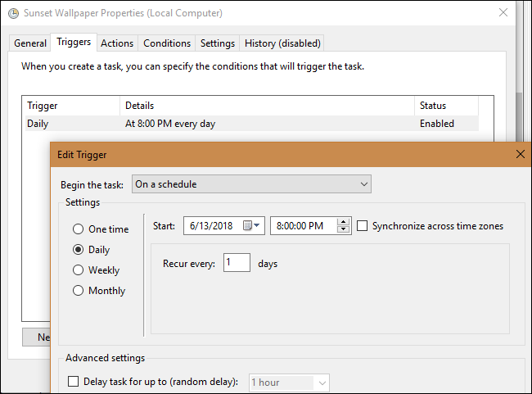
Task: Click the Task Scheduler clock icon in title bar
Action: tap(13, 13)
